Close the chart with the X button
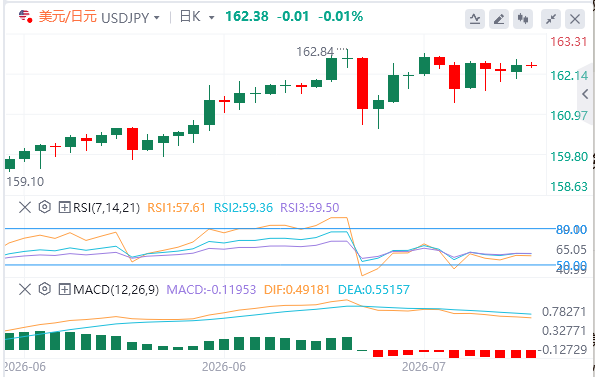595x377 pixels. (575, 19)
